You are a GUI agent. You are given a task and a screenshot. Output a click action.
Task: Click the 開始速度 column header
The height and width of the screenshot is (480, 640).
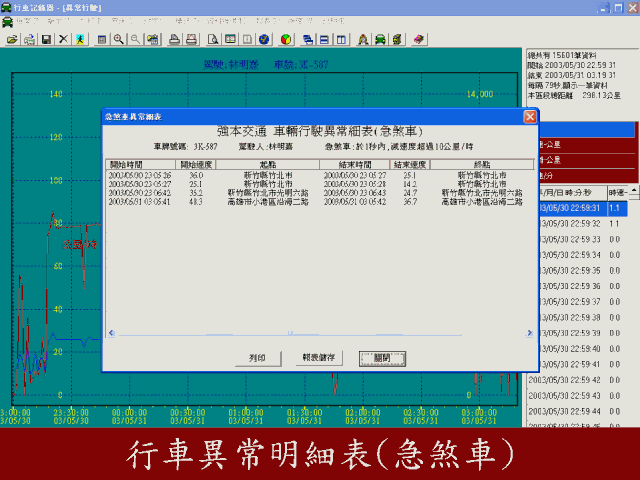[x=196, y=164]
